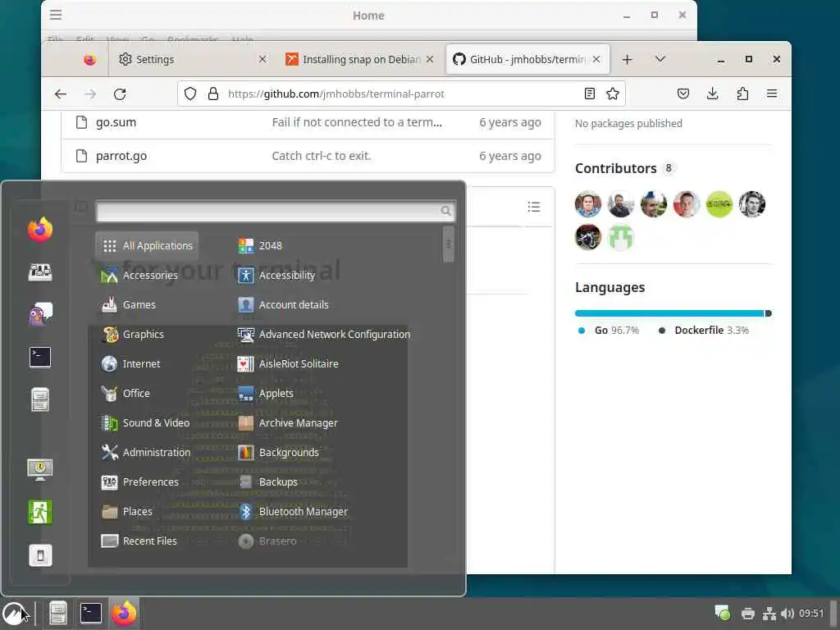This screenshot has height=630, width=840.
Task: Open the Pocket save icon in Firefox toolbar
Action: point(683,94)
